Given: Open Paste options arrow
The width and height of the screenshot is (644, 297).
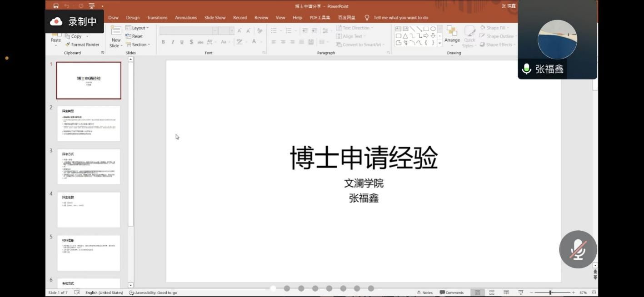Looking at the screenshot, I should point(56,45).
